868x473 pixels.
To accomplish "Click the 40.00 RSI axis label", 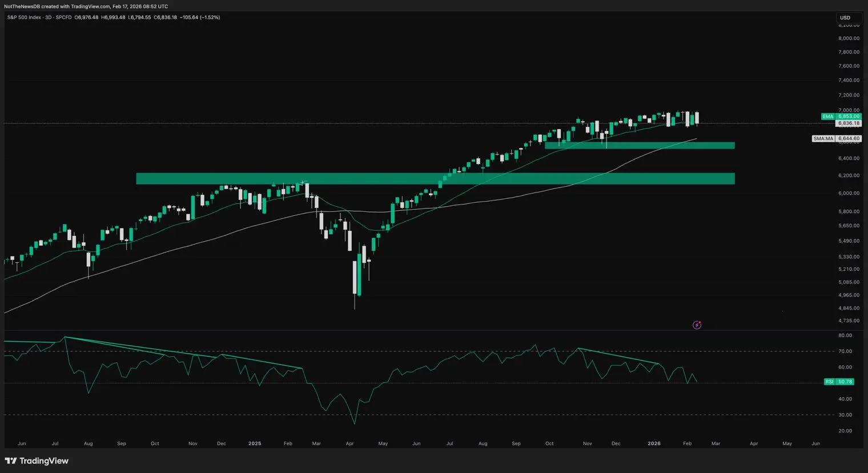I will tap(845, 399).
